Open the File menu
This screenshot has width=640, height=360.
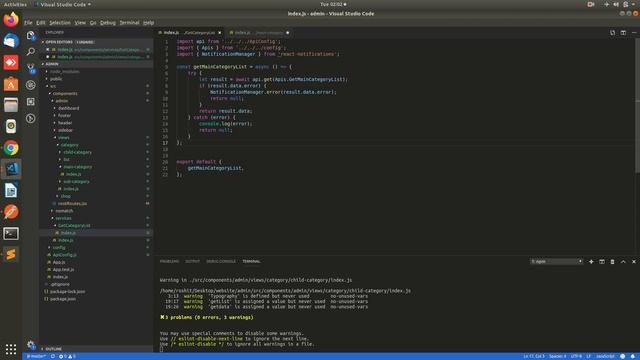tap(28, 23)
